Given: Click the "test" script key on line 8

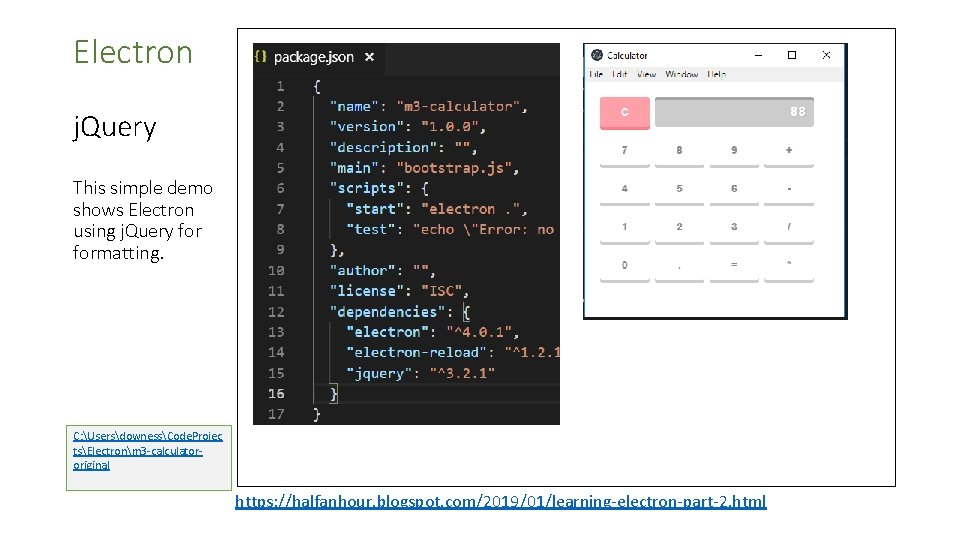Looking at the screenshot, I should 371,230.
